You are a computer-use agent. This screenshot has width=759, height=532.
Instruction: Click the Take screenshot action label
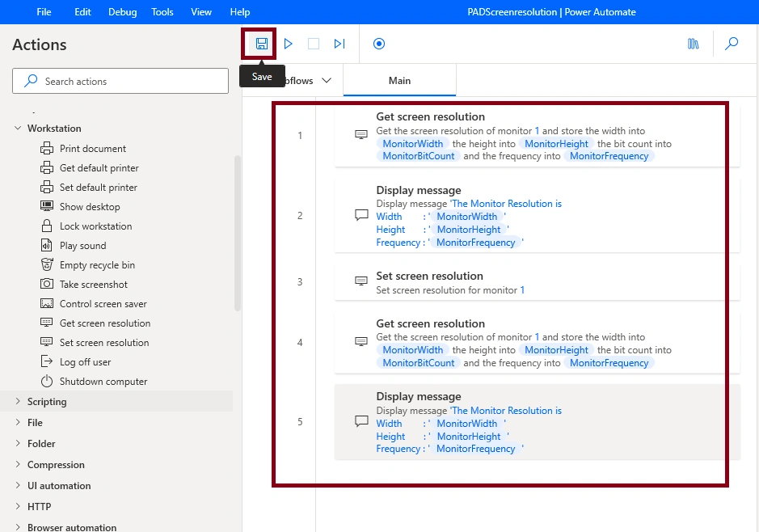click(x=94, y=284)
